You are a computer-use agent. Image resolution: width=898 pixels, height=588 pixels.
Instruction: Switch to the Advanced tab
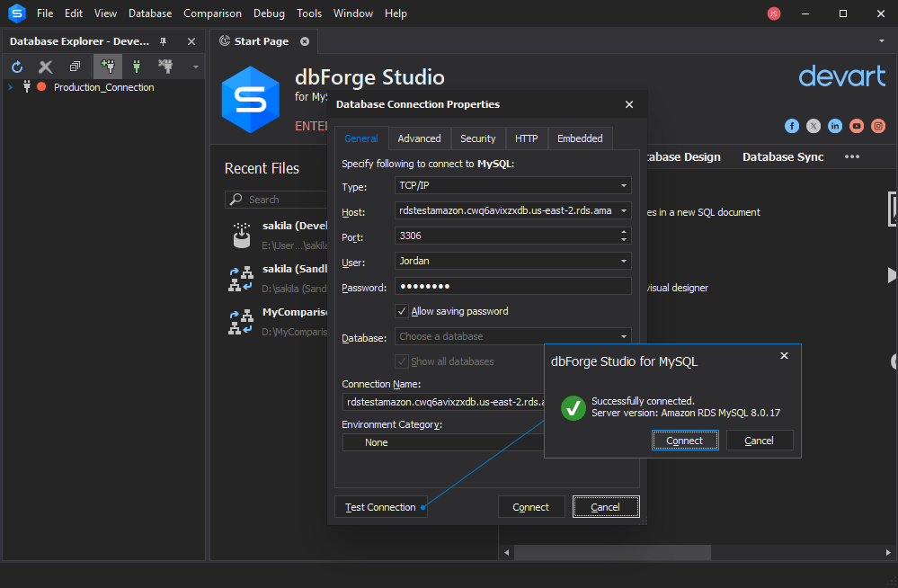[x=419, y=138]
